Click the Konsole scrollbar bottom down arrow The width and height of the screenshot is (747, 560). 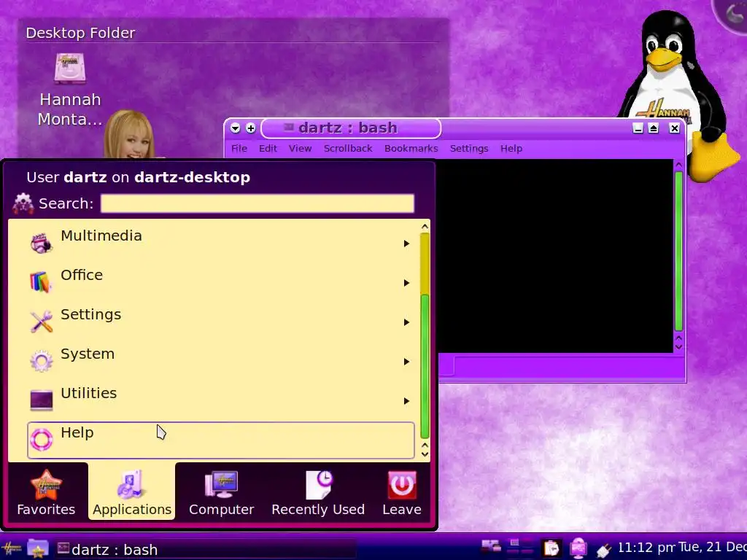pyautogui.click(x=679, y=347)
